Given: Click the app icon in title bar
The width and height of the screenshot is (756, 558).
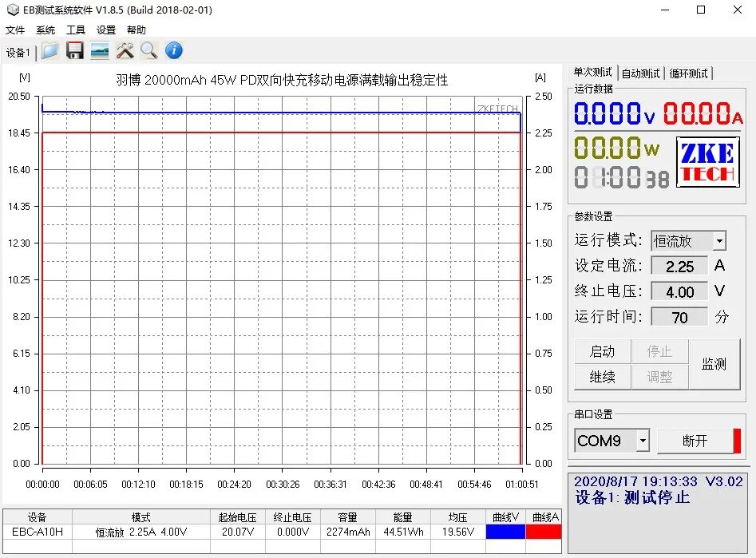Looking at the screenshot, I should click(x=13, y=10).
